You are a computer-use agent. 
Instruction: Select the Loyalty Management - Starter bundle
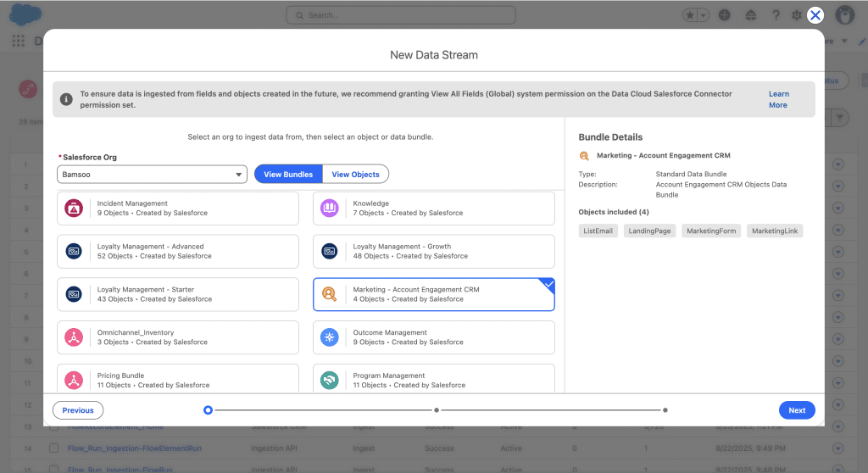pos(177,295)
